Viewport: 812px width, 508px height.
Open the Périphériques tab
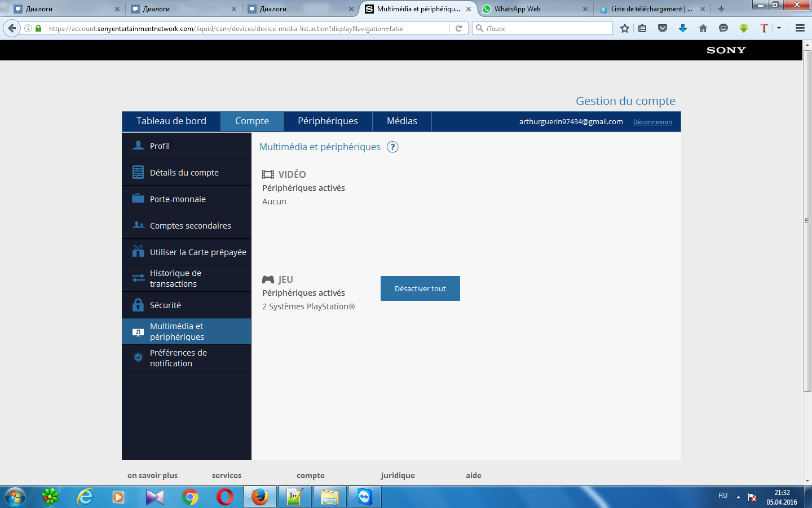[x=328, y=121]
